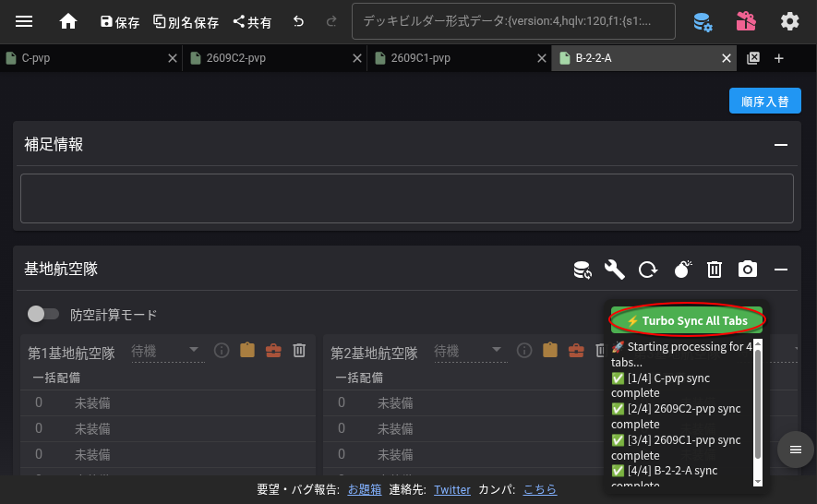Focus the deck builder data input field
The image size is (817, 504).
513,21
